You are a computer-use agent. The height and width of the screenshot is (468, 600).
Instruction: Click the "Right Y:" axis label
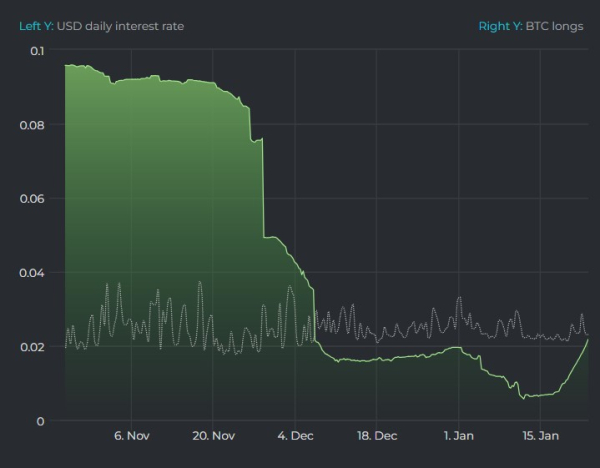pyautogui.click(x=499, y=26)
